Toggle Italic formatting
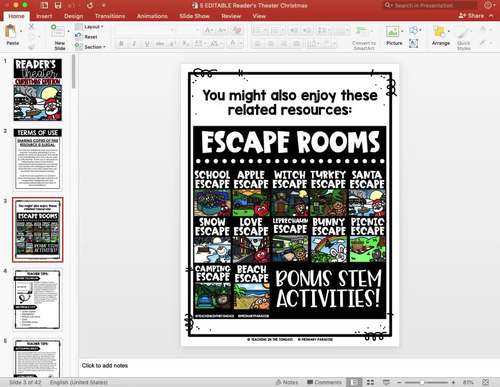This screenshot has width=500, height=387. (134, 44)
